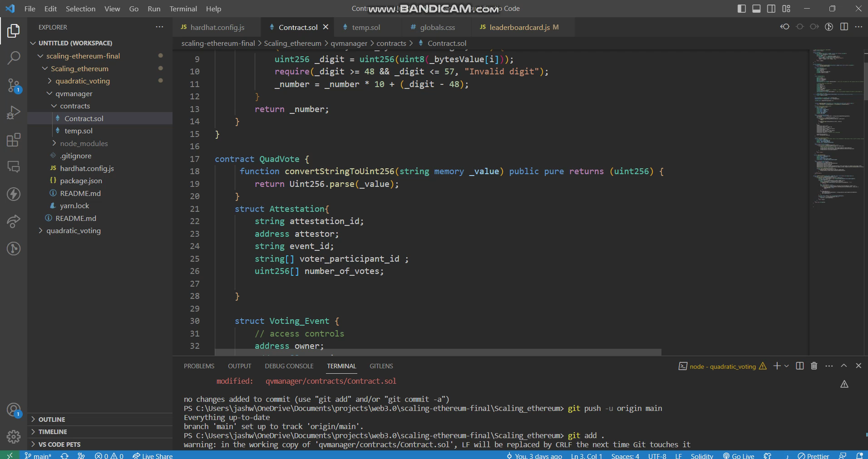Open next revision of file
The height and width of the screenshot is (459, 868).
[814, 27]
